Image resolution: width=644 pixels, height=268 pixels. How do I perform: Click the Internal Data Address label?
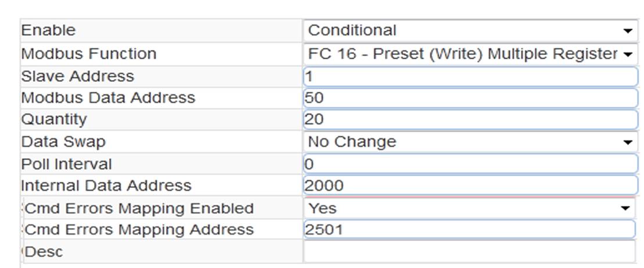click(106, 186)
